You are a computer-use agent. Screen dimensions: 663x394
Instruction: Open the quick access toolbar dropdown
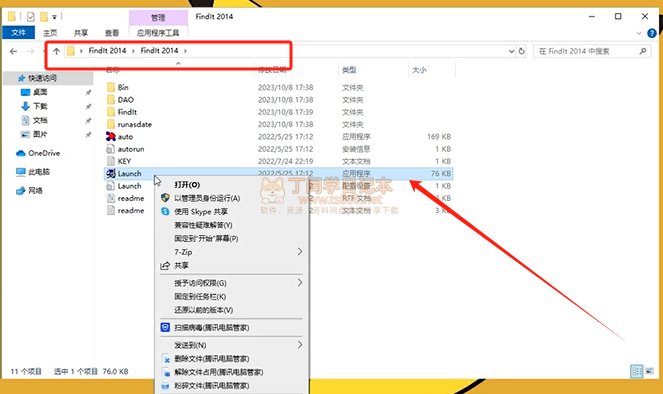point(54,17)
